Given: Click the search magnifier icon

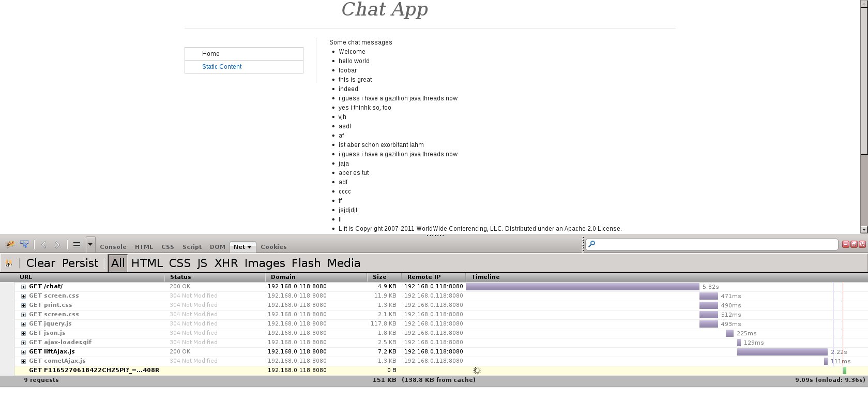Looking at the screenshot, I should [x=592, y=244].
